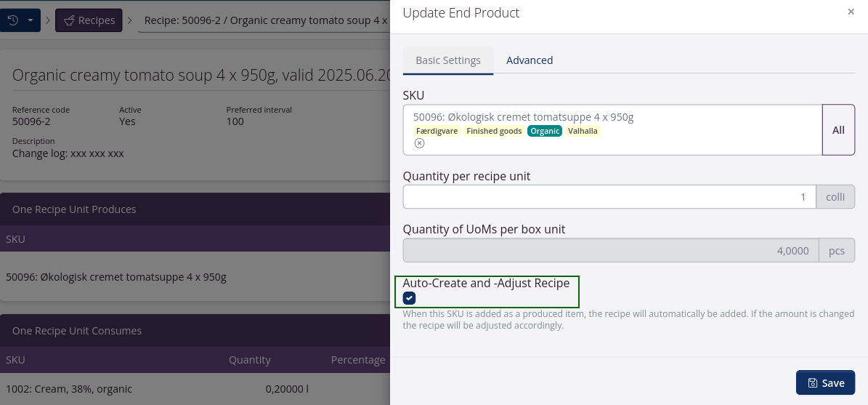Screen dimensions: 868x405
Task: Click the Færdigvare tag
Action: (437, 131)
